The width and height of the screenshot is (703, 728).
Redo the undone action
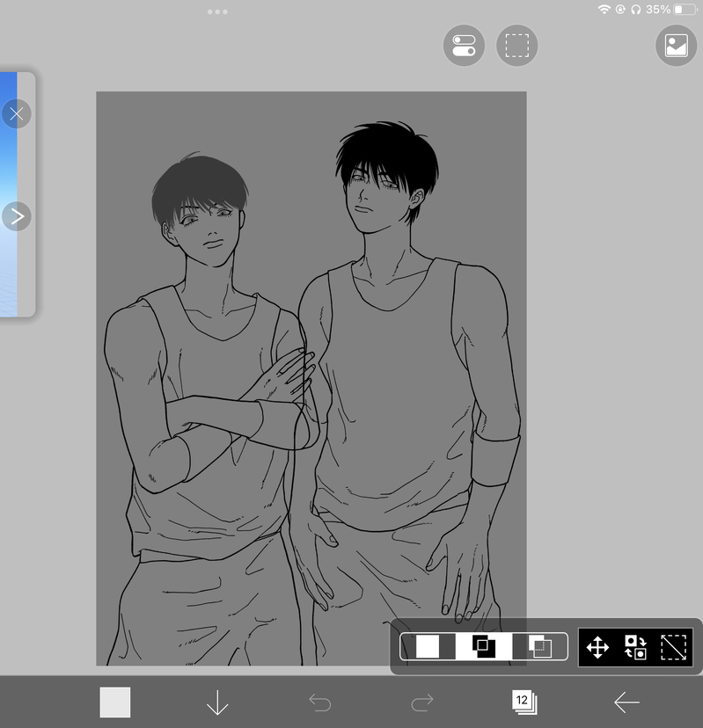pos(422,703)
